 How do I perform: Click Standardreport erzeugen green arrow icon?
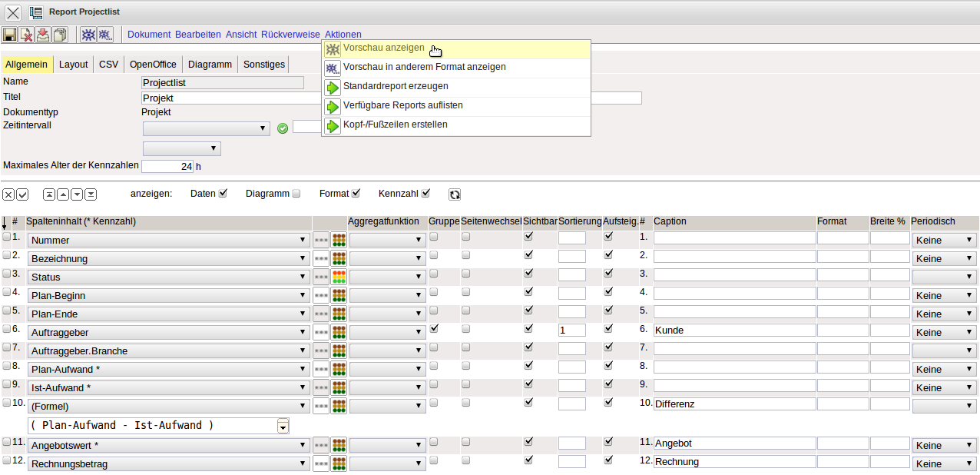(x=333, y=87)
